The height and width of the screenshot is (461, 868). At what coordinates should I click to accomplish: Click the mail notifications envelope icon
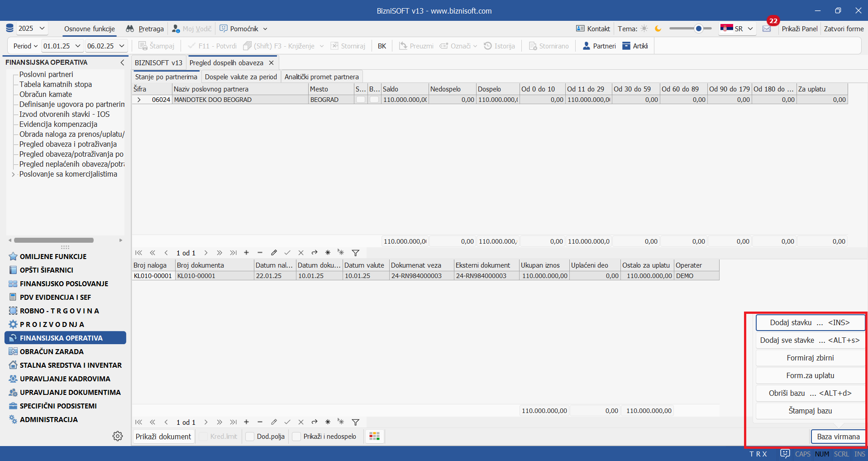coord(766,29)
